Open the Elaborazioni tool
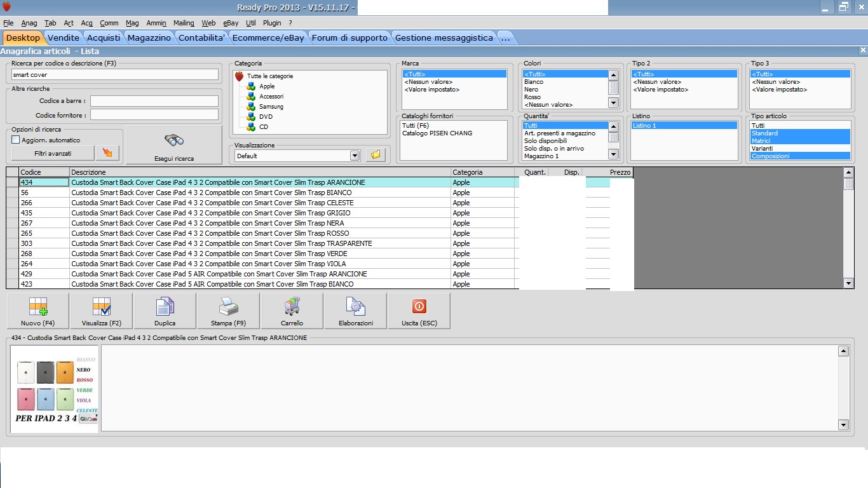This screenshot has height=488, width=868. point(356,311)
